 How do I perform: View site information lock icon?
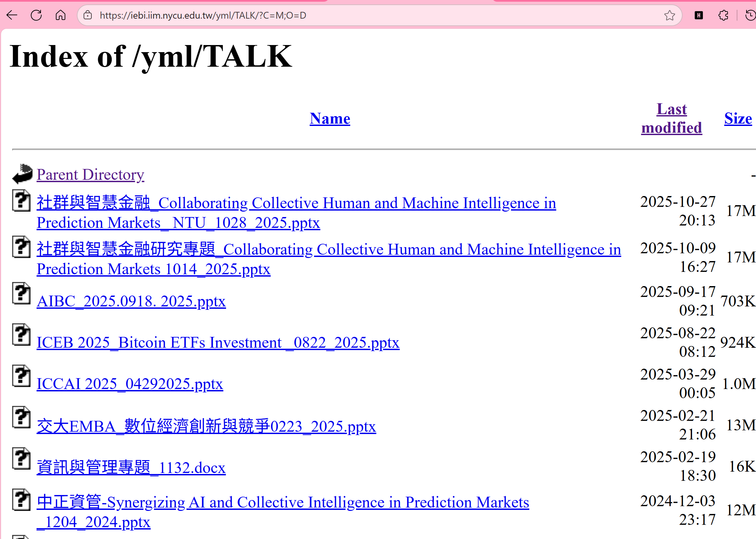point(88,15)
